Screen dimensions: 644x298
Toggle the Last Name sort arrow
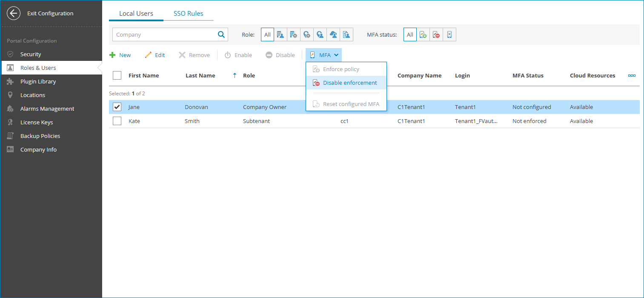pos(234,75)
